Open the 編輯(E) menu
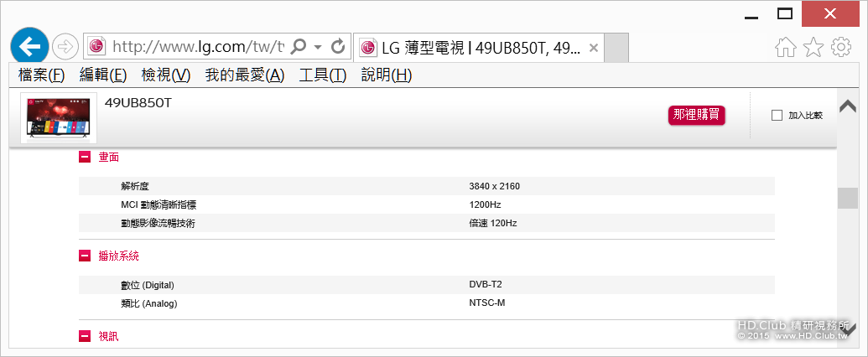This screenshot has width=868, height=357. 103,75
